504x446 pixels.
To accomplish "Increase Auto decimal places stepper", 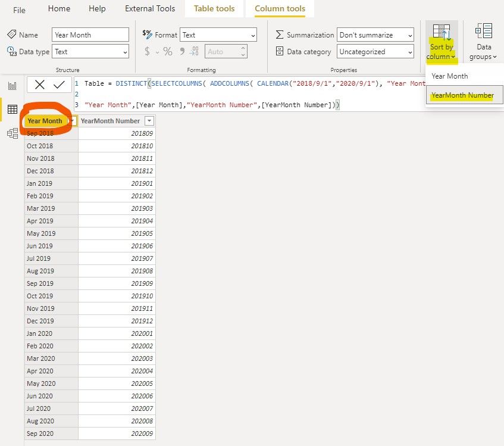I will (243, 48).
